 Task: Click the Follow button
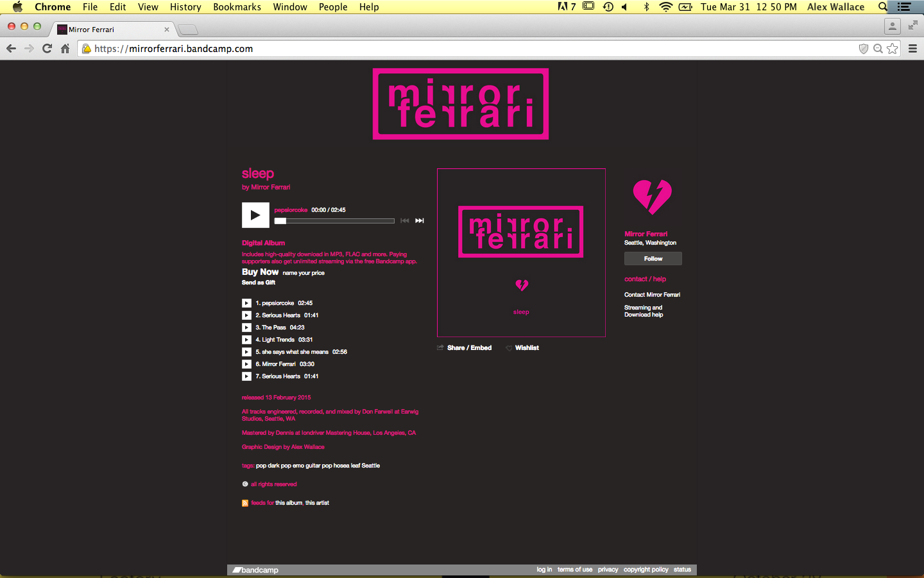(x=653, y=259)
